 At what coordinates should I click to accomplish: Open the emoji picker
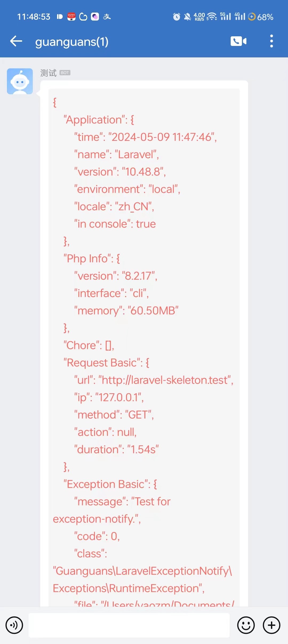coord(246,625)
